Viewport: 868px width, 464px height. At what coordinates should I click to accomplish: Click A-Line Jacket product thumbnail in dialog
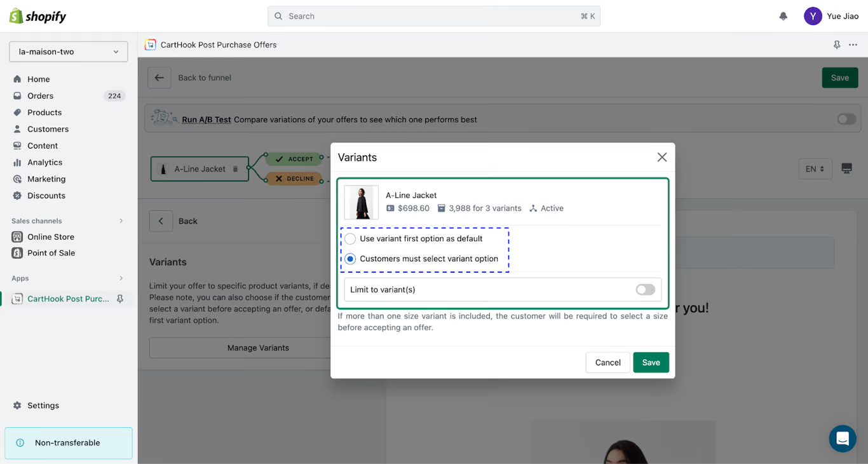361,202
